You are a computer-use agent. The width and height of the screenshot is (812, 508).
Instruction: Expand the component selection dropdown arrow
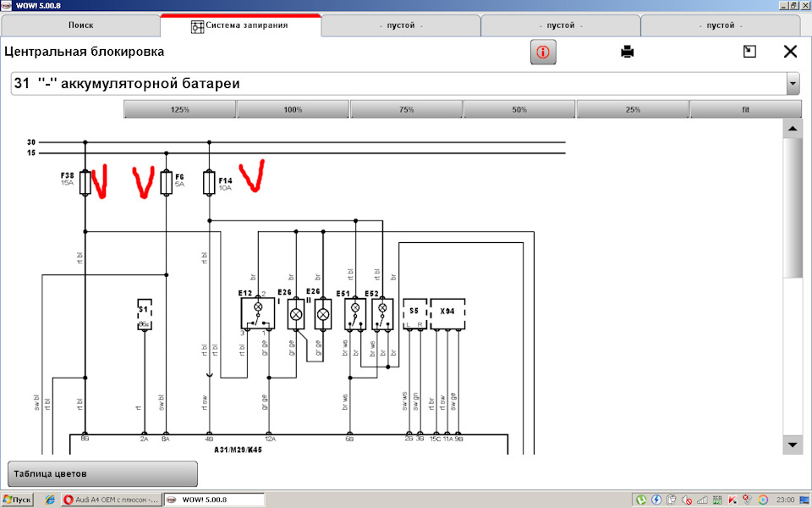793,84
